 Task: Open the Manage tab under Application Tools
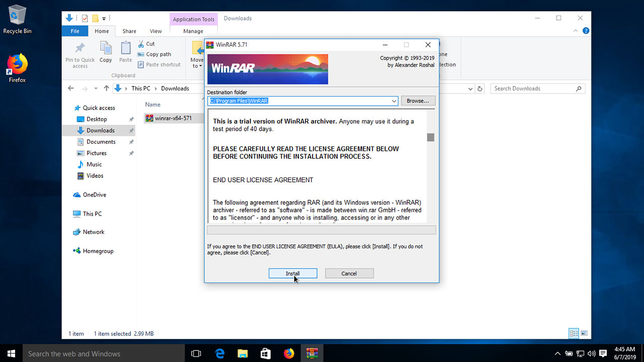point(193,31)
